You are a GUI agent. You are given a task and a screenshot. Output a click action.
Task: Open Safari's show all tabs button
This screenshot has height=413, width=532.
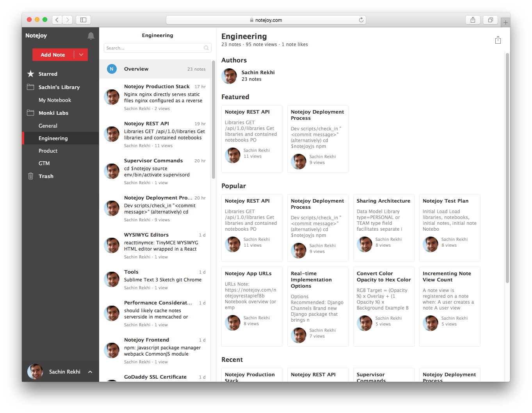490,20
